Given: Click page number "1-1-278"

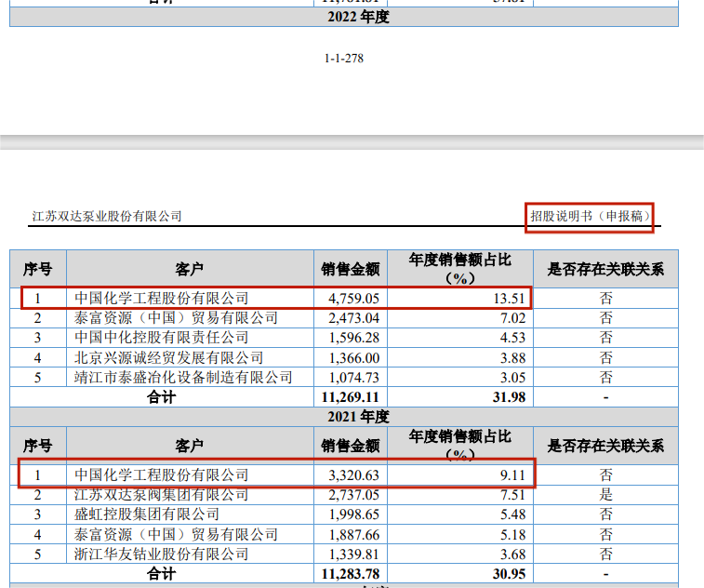Looking at the screenshot, I should click(x=344, y=59).
